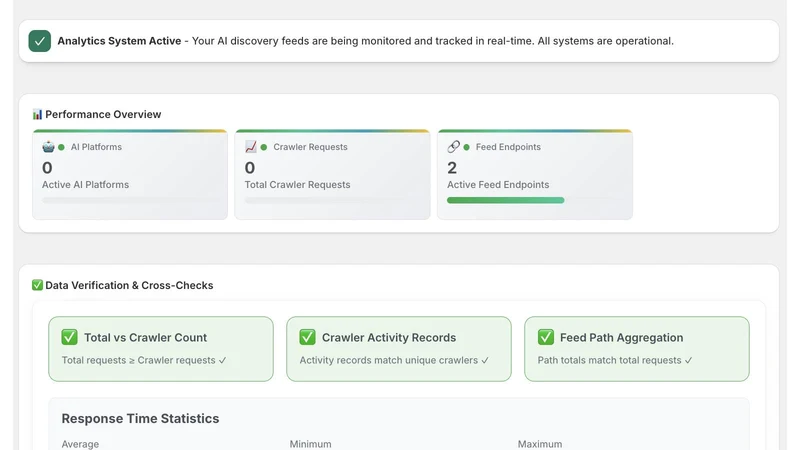Click the 'Feed Path Aggregation' heading
Screen dimensions: 800x450
(621, 337)
